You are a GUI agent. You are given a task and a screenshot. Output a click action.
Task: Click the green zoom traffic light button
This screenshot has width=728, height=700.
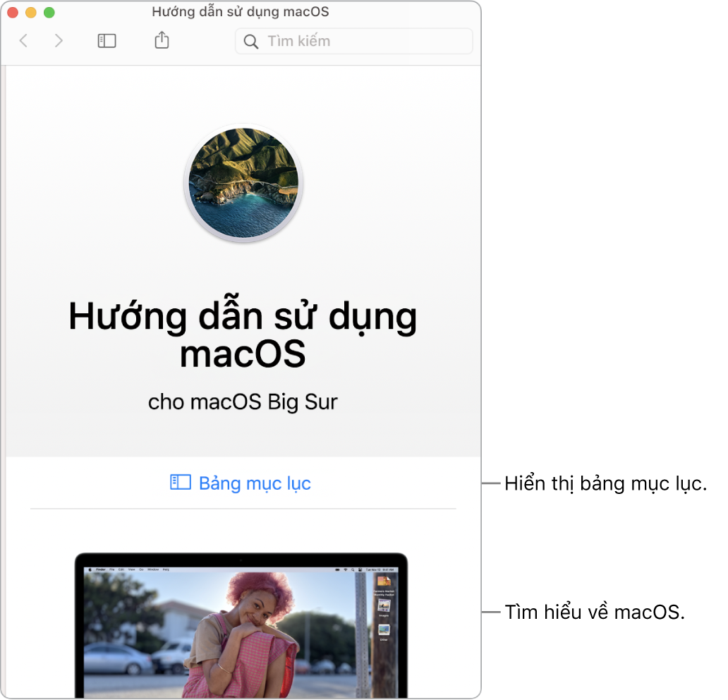pyautogui.click(x=49, y=12)
